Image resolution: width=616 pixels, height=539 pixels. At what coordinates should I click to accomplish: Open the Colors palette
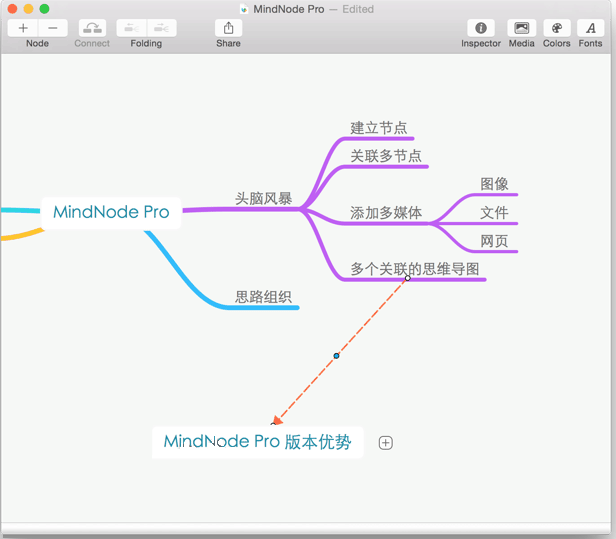tap(557, 28)
